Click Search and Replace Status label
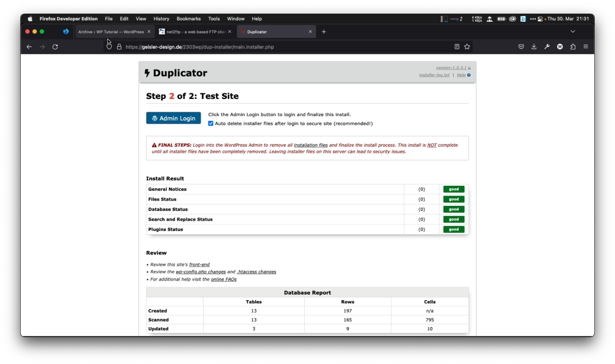The height and width of the screenshot is (364, 615). click(x=181, y=219)
